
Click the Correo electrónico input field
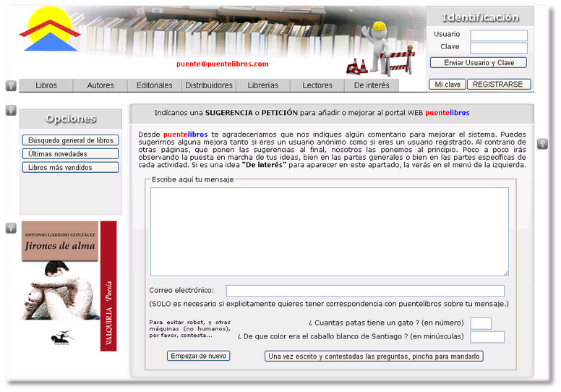[365, 291]
